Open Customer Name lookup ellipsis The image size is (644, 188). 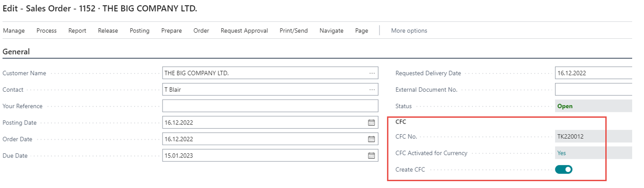(372, 73)
